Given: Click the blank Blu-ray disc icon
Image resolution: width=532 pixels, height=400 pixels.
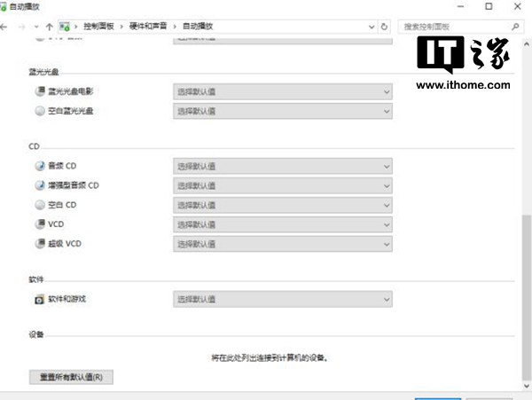Looking at the screenshot, I should click(39, 111).
